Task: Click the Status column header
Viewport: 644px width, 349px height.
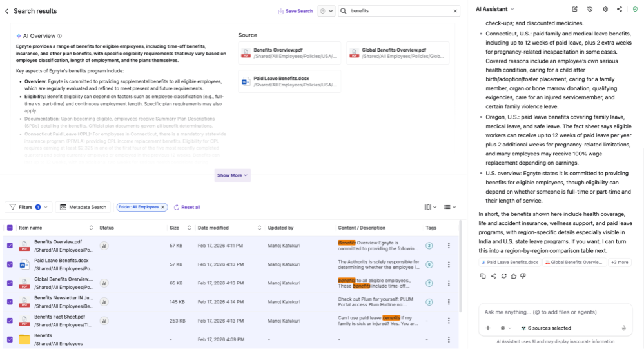Action: (x=107, y=228)
